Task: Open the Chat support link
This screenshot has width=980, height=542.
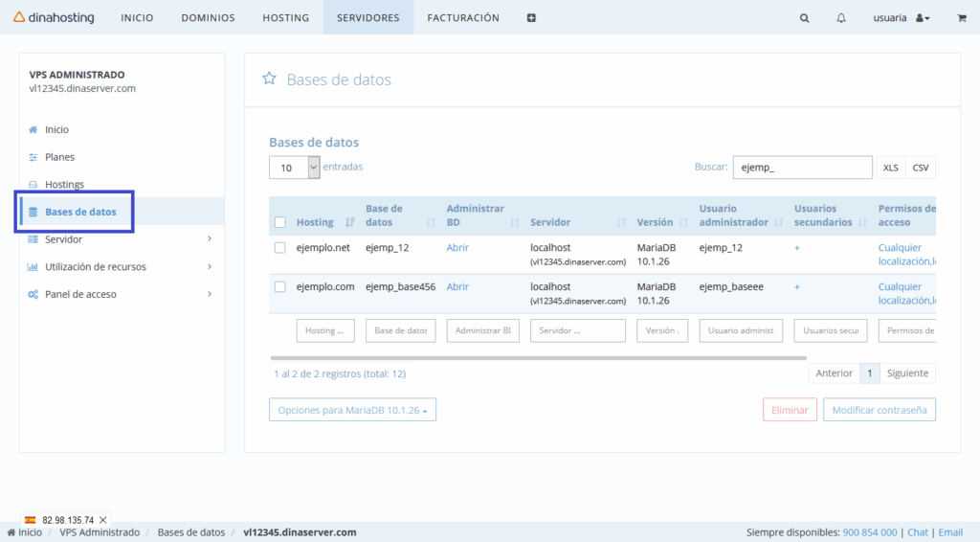Action: (918, 532)
